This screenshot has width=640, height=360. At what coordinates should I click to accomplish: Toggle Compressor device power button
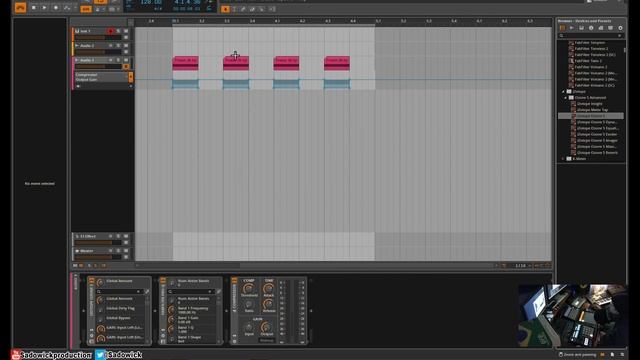point(234,281)
